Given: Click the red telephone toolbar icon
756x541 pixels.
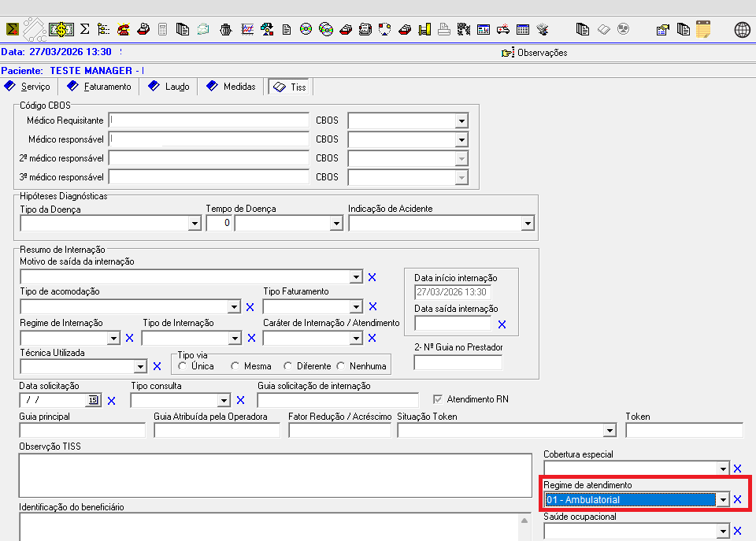Looking at the screenshot, I should (124, 30).
